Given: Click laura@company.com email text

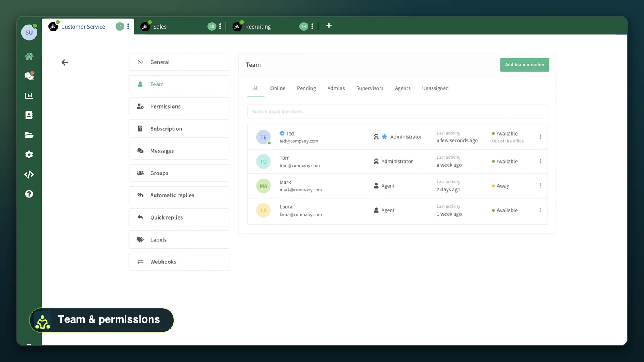Looking at the screenshot, I should (301, 215).
